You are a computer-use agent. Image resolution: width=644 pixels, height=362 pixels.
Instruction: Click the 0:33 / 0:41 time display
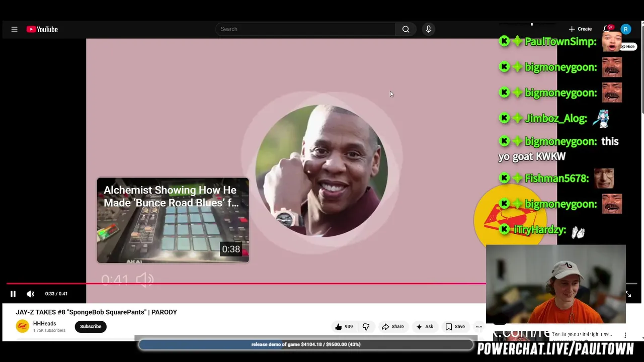coord(56,294)
